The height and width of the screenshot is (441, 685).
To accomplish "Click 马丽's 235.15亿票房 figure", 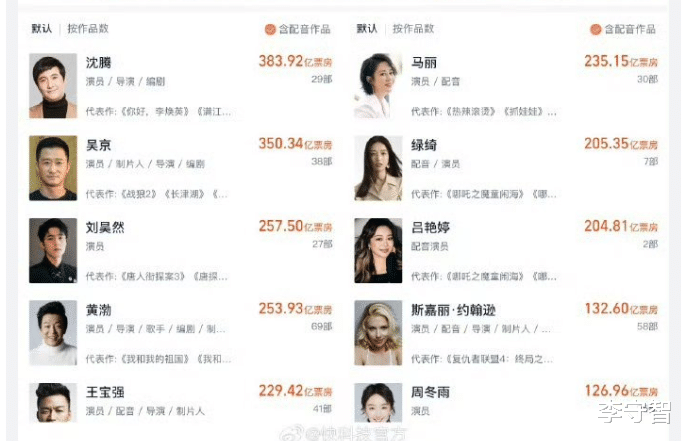I will 621,62.
